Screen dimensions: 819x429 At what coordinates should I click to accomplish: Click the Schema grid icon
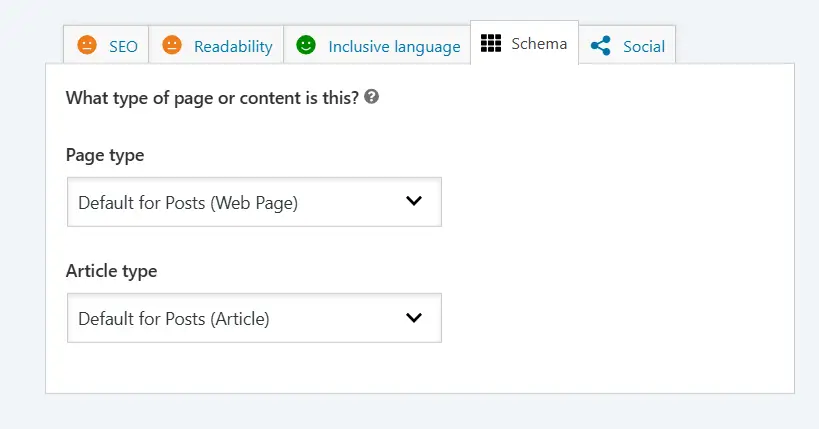[x=491, y=43]
